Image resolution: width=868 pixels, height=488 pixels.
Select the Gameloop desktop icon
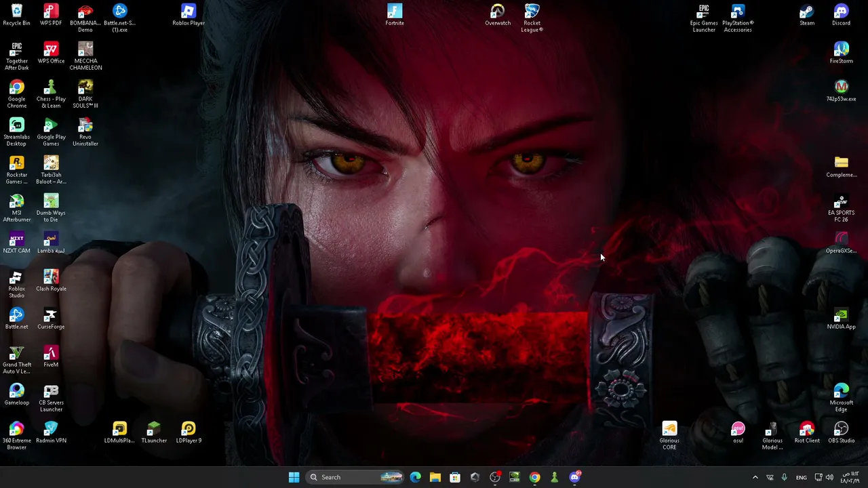[x=16, y=394]
